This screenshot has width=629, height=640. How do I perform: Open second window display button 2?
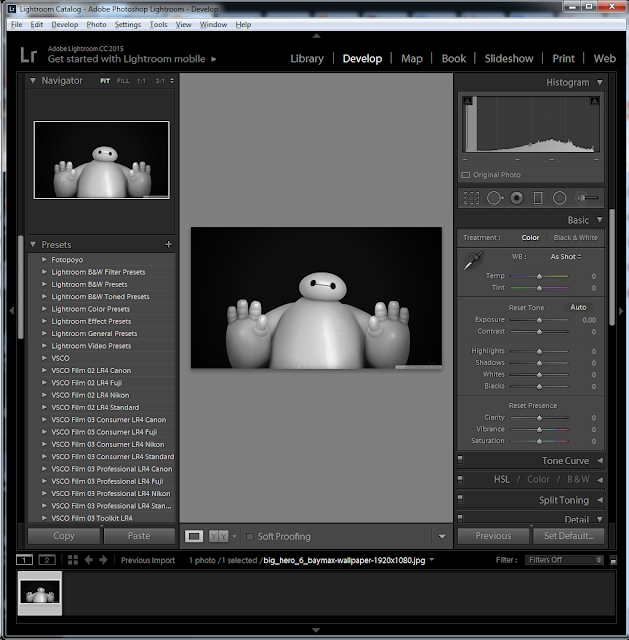point(47,560)
